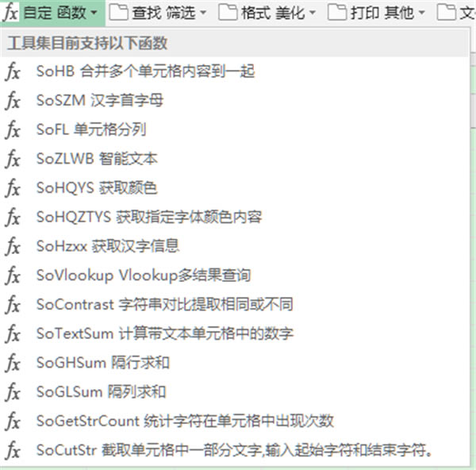This screenshot has width=476, height=470.
Task: Click the fx icon next to SoContrast
Action: click(x=13, y=305)
